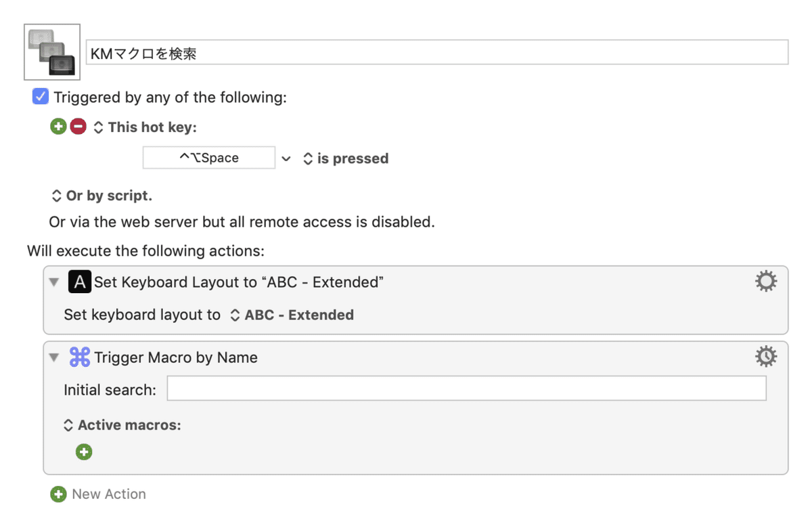The height and width of the screenshot is (526, 812).
Task: Click the hot key field showing ⌃⌥Space
Action: tap(208, 158)
